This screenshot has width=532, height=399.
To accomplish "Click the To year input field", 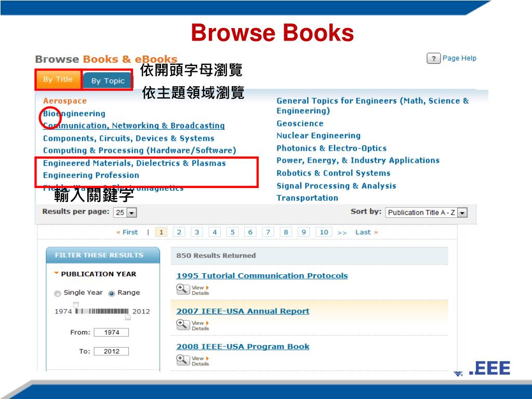I will (111, 352).
